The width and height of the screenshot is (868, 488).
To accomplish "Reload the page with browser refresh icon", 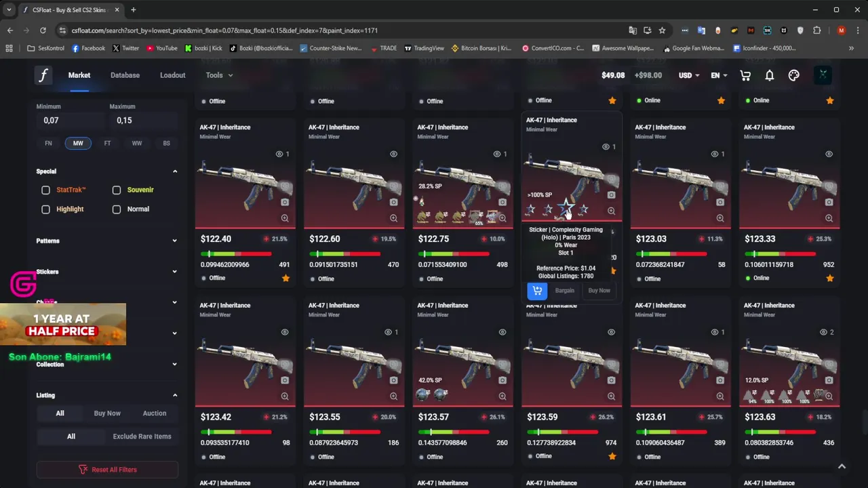I will tap(43, 30).
